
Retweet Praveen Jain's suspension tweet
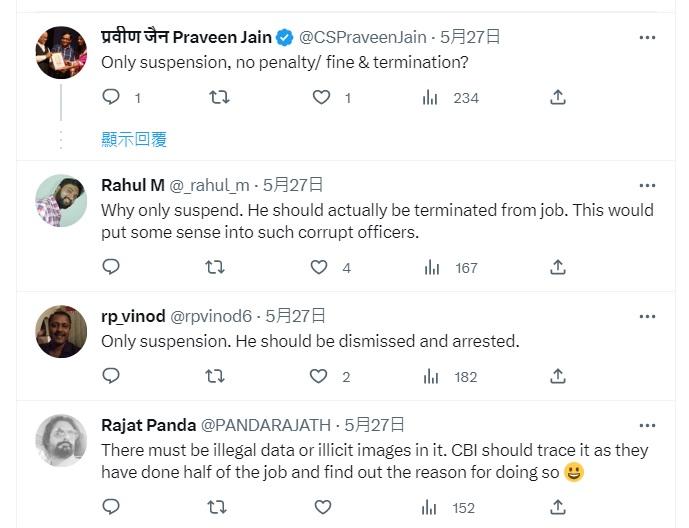(217, 97)
